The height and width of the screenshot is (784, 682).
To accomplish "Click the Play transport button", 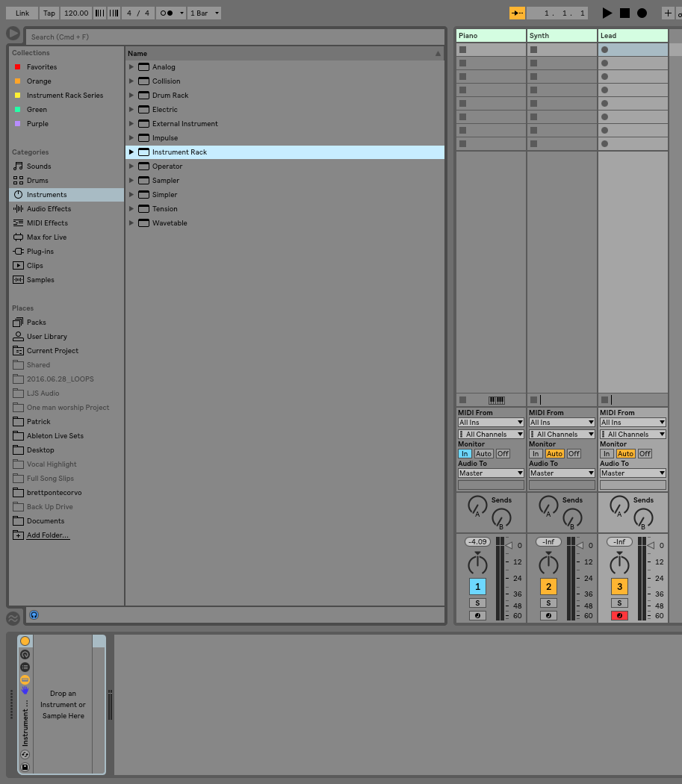I will coord(607,13).
